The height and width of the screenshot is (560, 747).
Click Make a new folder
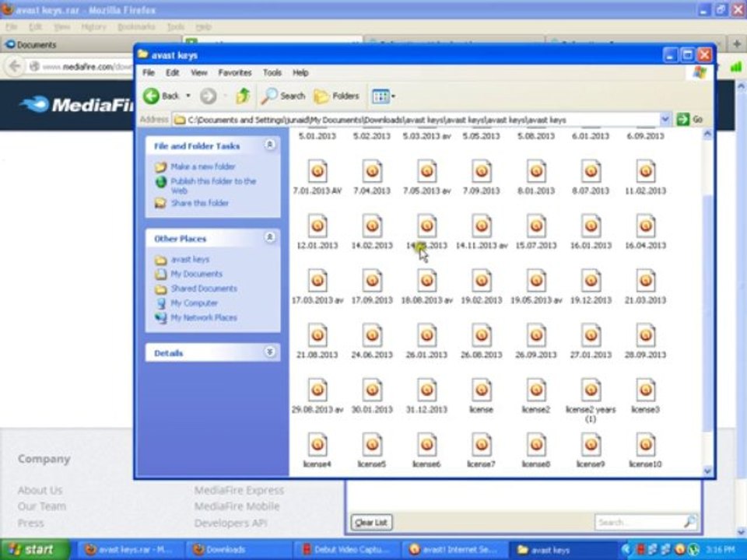(x=203, y=166)
